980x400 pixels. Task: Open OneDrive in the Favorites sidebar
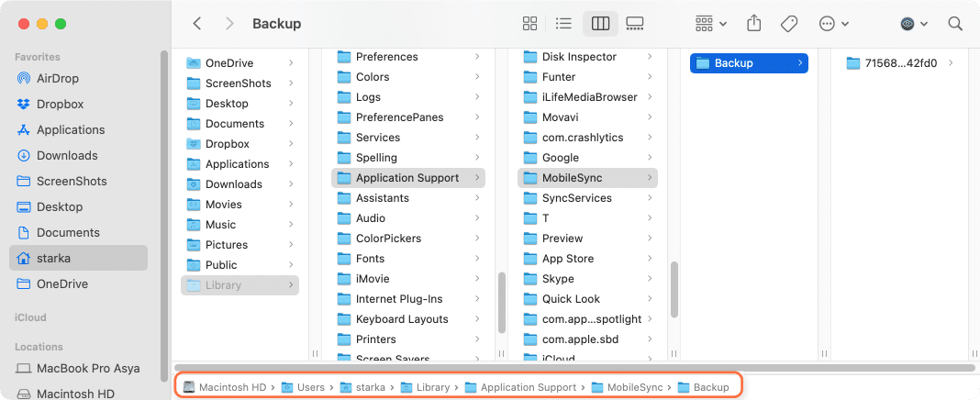click(x=78, y=283)
